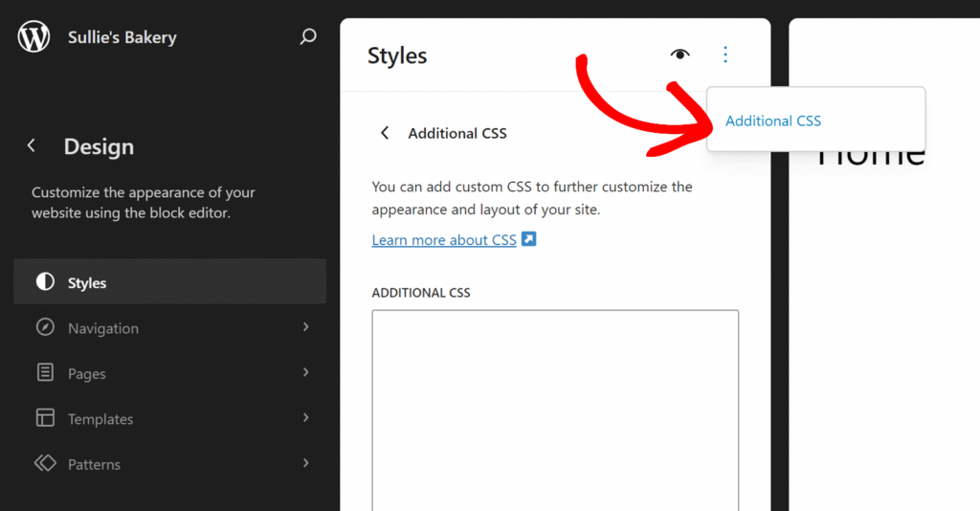Expand the Navigation row chevron
This screenshot has height=511, width=980.
coord(305,326)
